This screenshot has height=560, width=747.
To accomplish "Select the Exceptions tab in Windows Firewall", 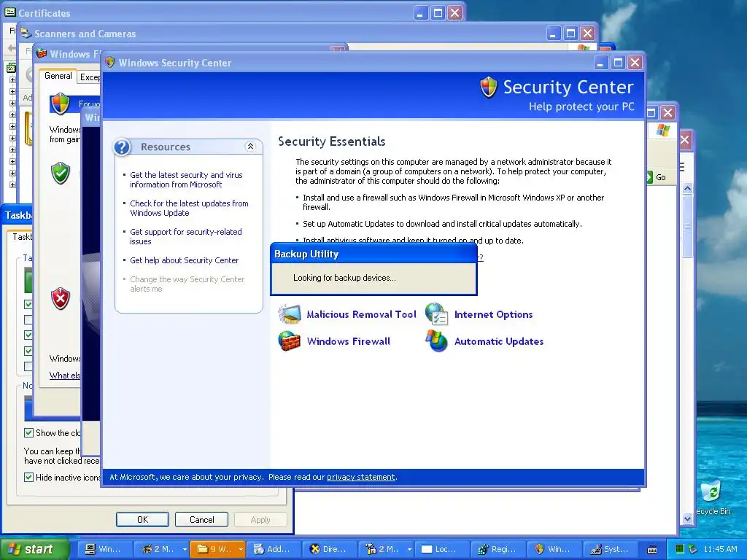I will (90, 77).
